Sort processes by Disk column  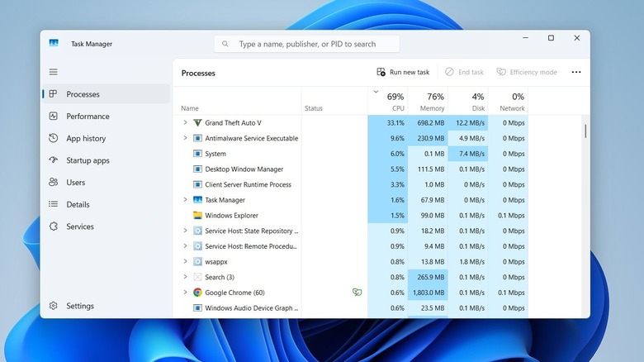(468, 101)
